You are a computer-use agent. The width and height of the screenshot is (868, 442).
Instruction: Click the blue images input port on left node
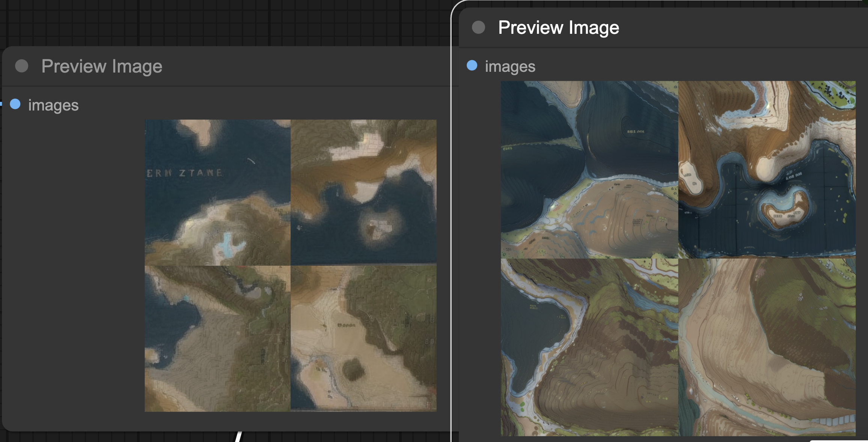coord(15,104)
